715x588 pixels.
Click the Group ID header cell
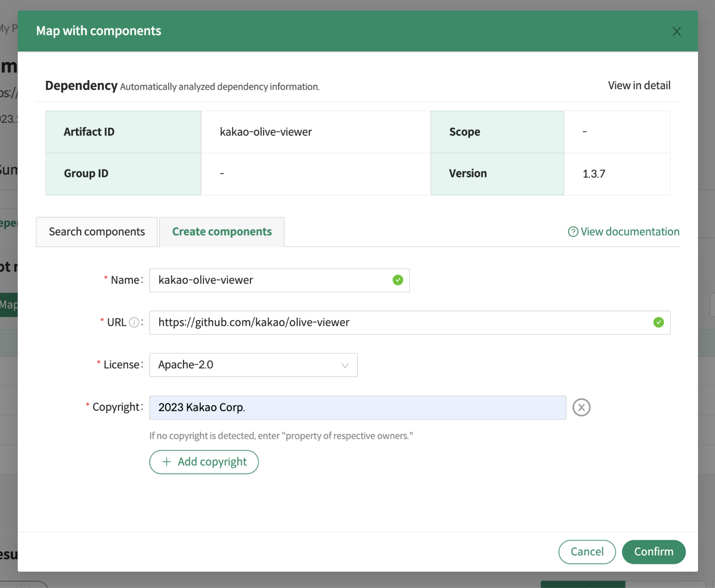click(x=123, y=174)
